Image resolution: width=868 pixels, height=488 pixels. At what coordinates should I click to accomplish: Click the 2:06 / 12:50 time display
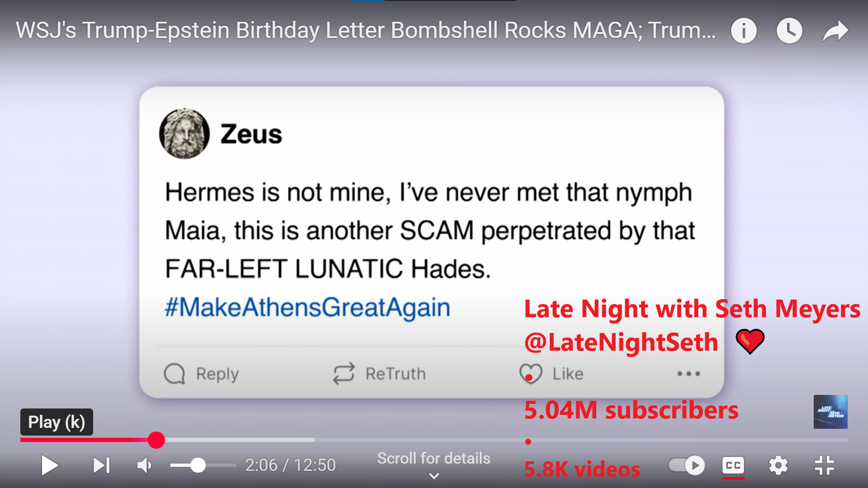[x=290, y=465]
